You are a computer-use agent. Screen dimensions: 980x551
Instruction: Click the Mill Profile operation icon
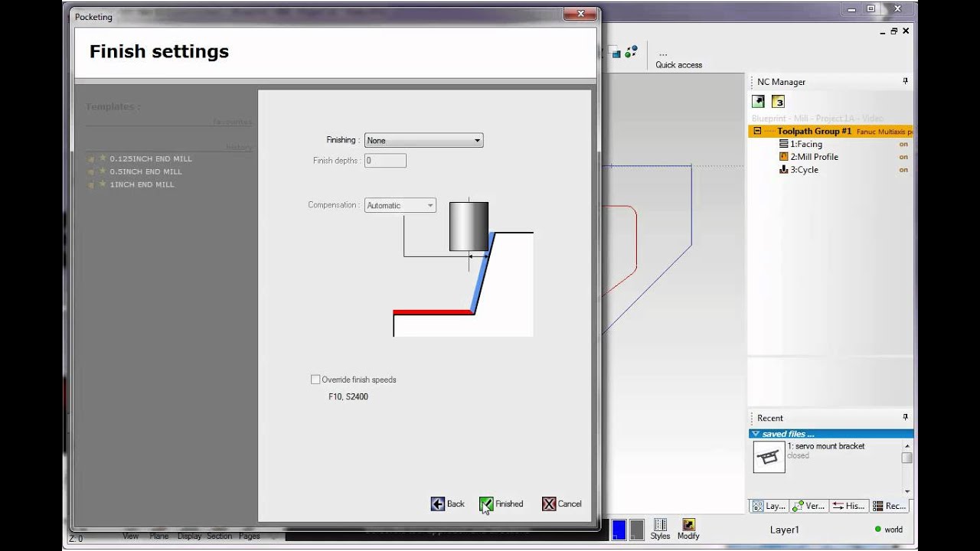coord(784,157)
